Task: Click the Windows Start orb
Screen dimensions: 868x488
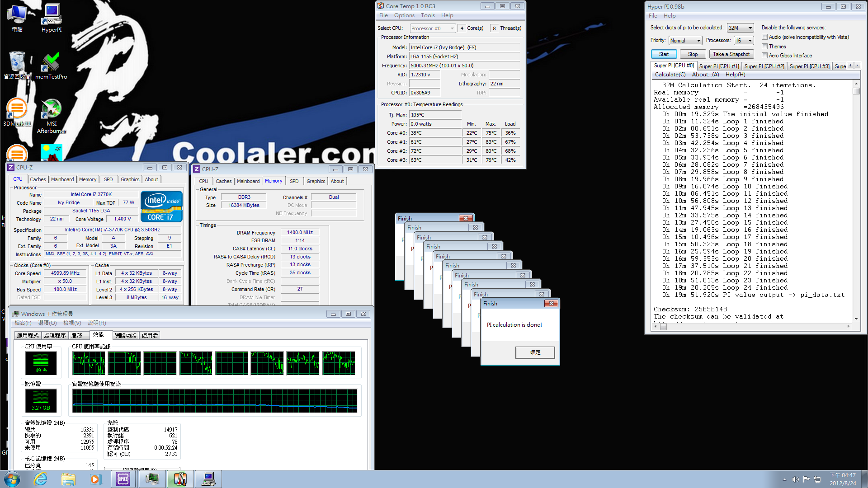Action: coord(12,479)
